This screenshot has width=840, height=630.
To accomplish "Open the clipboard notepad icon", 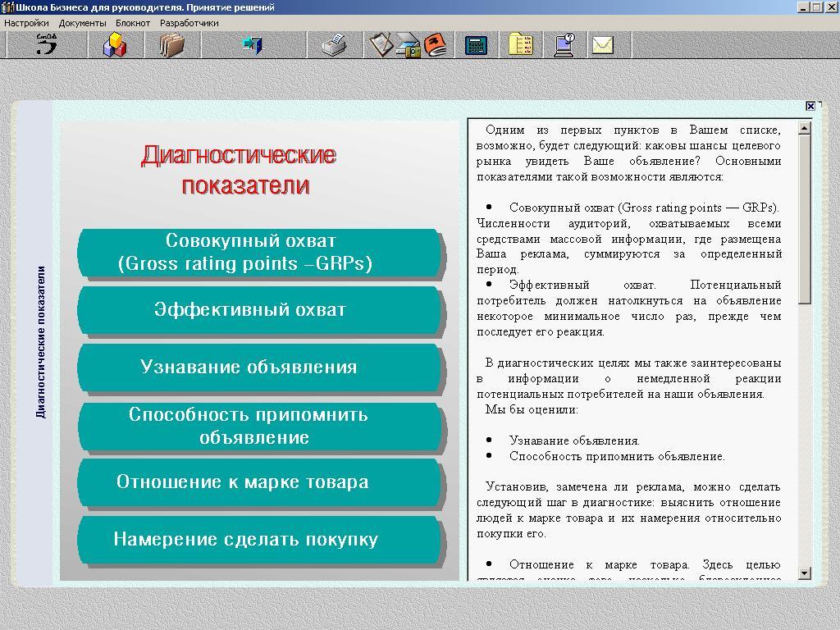I will coord(381,44).
